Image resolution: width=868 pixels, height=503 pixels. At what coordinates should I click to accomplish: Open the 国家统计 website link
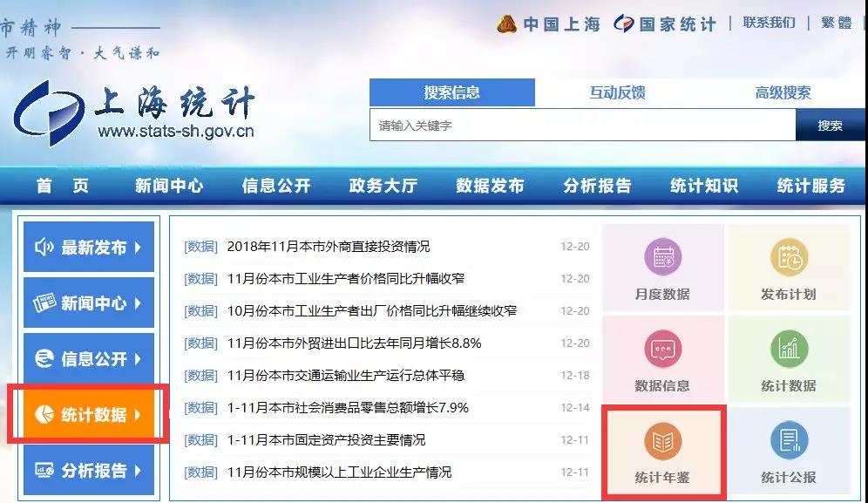coord(665,24)
